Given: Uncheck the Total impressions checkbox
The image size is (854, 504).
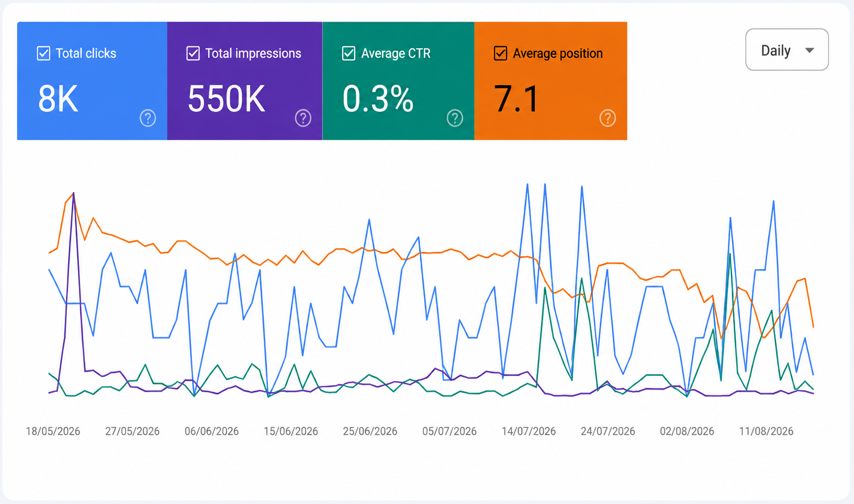Looking at the screenshot, I should click(x=193, y=53).
